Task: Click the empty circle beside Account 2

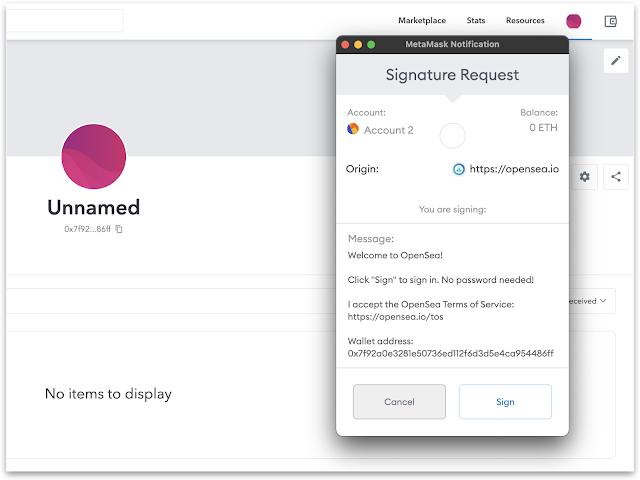Action: point(452,136)
